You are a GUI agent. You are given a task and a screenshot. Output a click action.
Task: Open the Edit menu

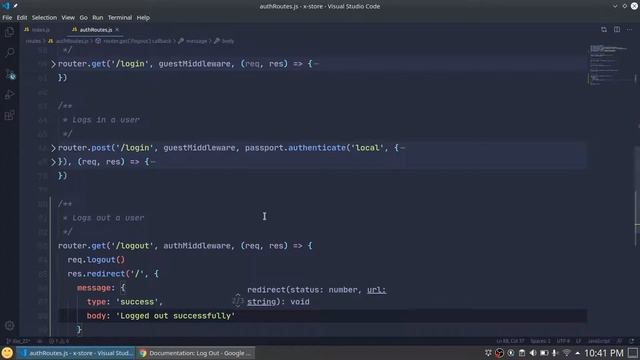pyautogui.click(x=22, y=18)
